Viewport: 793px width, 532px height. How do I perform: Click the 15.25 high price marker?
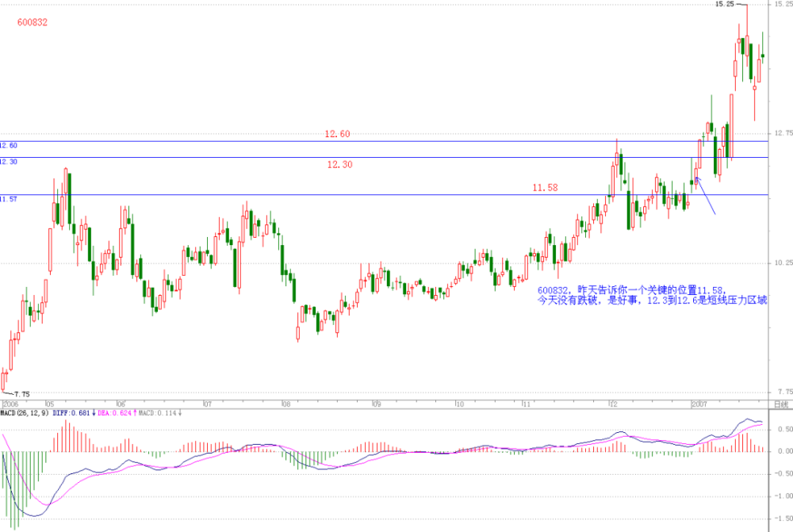coord(725,4)
